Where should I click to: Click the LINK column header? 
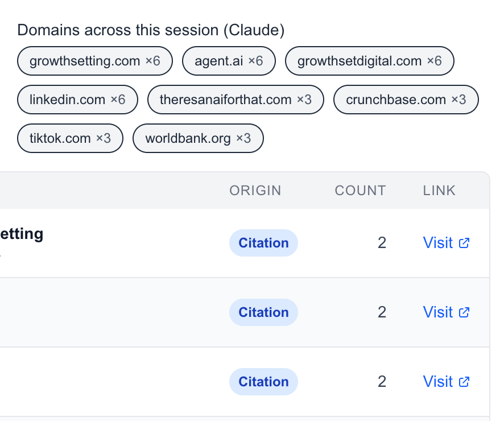pyautogui.click(x=439, y=191)
